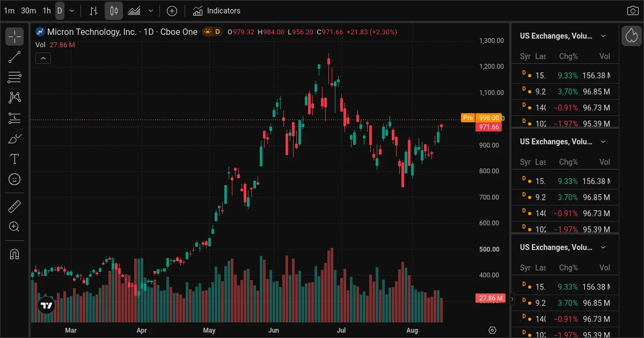Switch to the 1m timeframe
The width and height of the screenshot is (644, 338).
(x=9, y=11)
